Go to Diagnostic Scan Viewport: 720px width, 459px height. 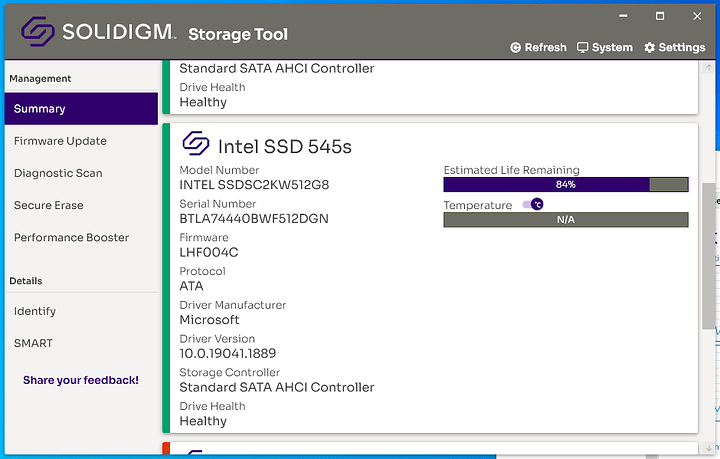click(81, 173)
